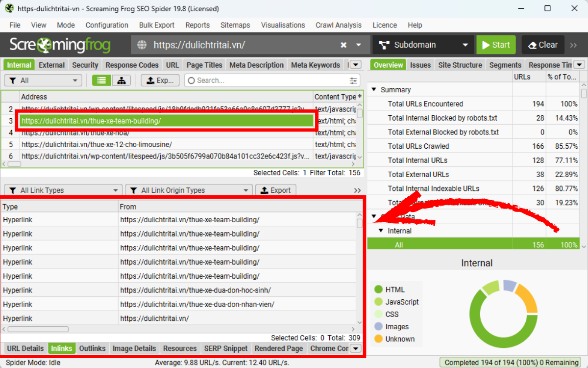Click the Clear crawl button
The width and height of the screenshot is (588, 368).
[x=542, y=45]
